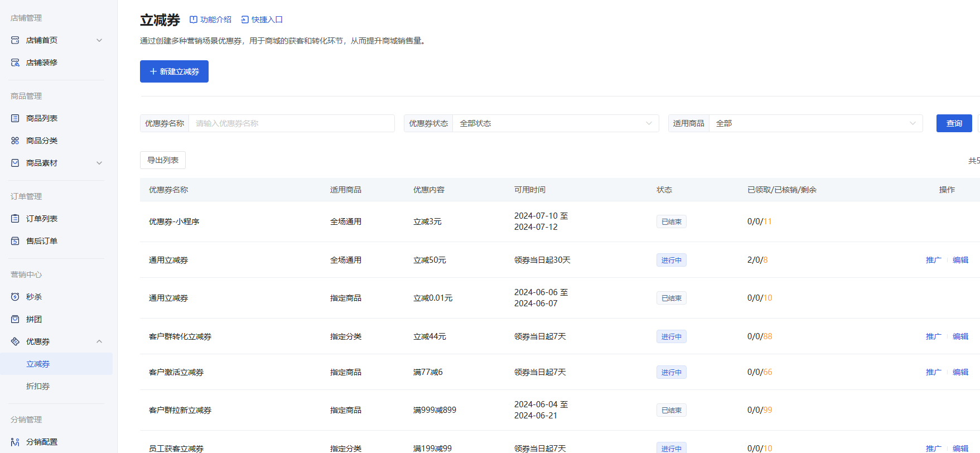Open the 优惠券状态 dropdown

[556, 123]
